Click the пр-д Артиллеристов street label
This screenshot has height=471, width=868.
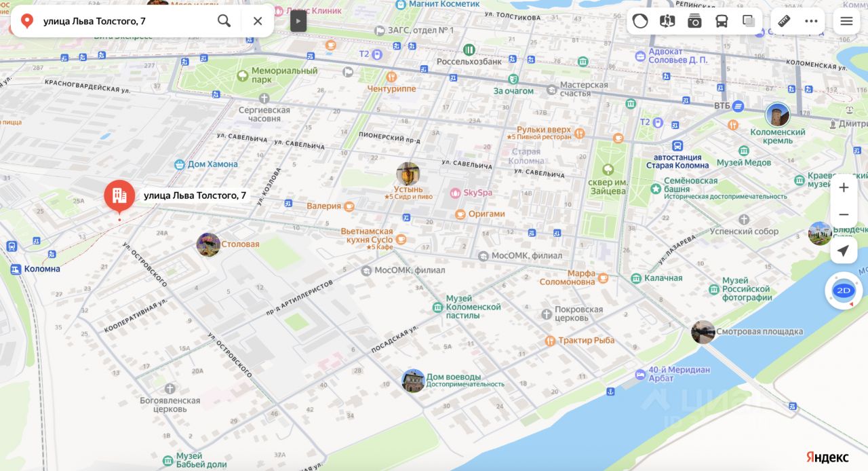pos(299,298)
